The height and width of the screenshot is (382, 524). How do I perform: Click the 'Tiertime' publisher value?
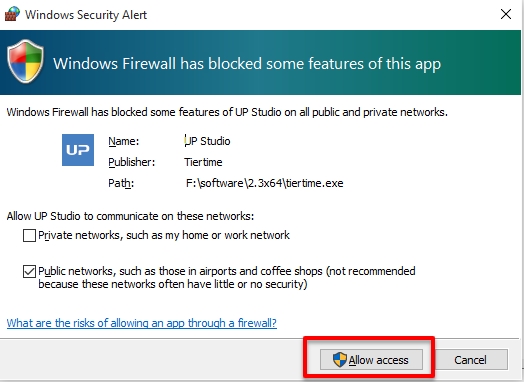click(x=203, y=162)
